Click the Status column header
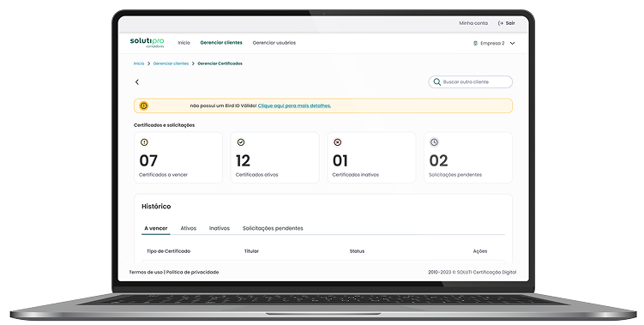This screenshot has height=325, width=644. point(357,251)
